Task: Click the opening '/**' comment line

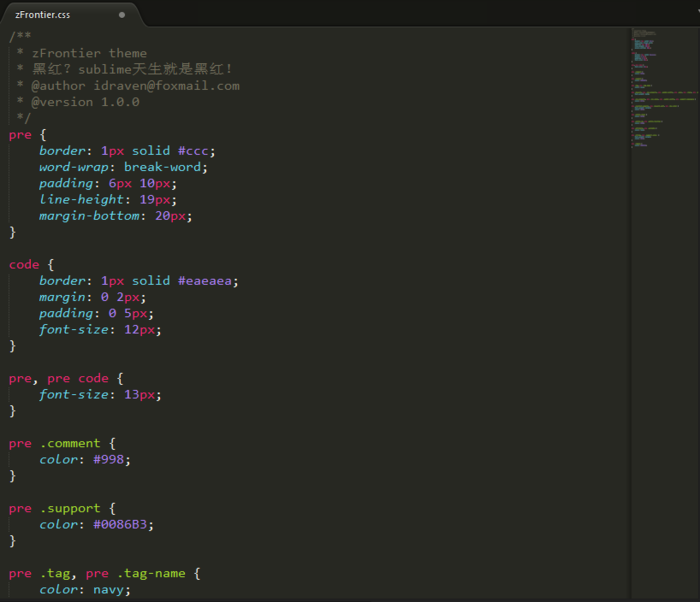Action: point(20,36)
